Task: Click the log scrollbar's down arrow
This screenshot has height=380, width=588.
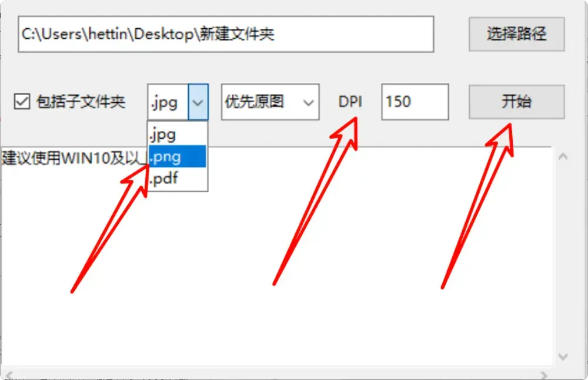Action: coord(563,357)
